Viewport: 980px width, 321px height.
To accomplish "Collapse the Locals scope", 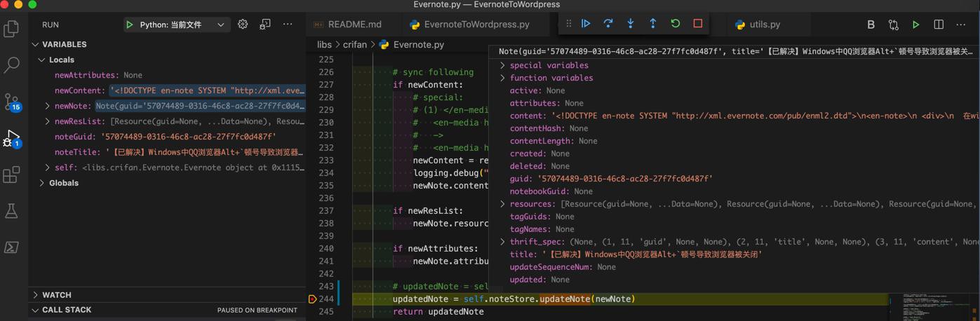I will [x=42, y=60].
